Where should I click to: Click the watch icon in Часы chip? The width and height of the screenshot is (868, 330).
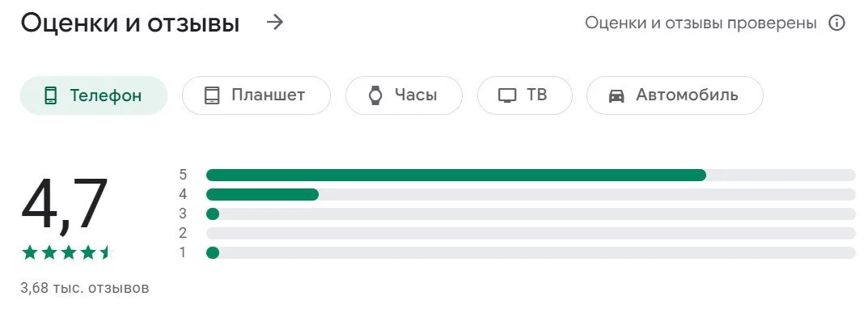point(375,95)
